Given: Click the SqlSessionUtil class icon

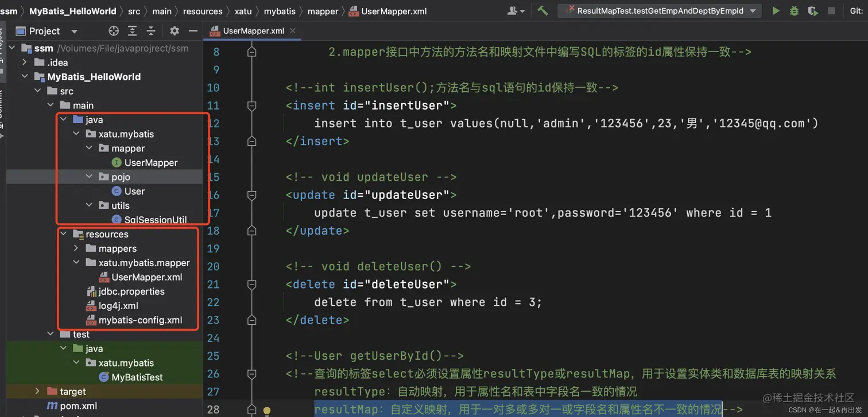Looking at the screenshot, I should point(117,220).
